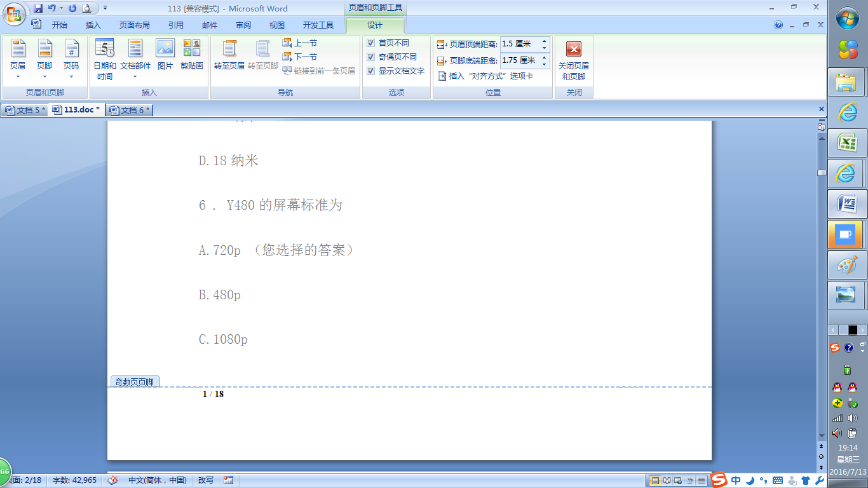Open Word help question mark icon
Image resolution: width=868 pixels, height=488 pixels.
778,25
